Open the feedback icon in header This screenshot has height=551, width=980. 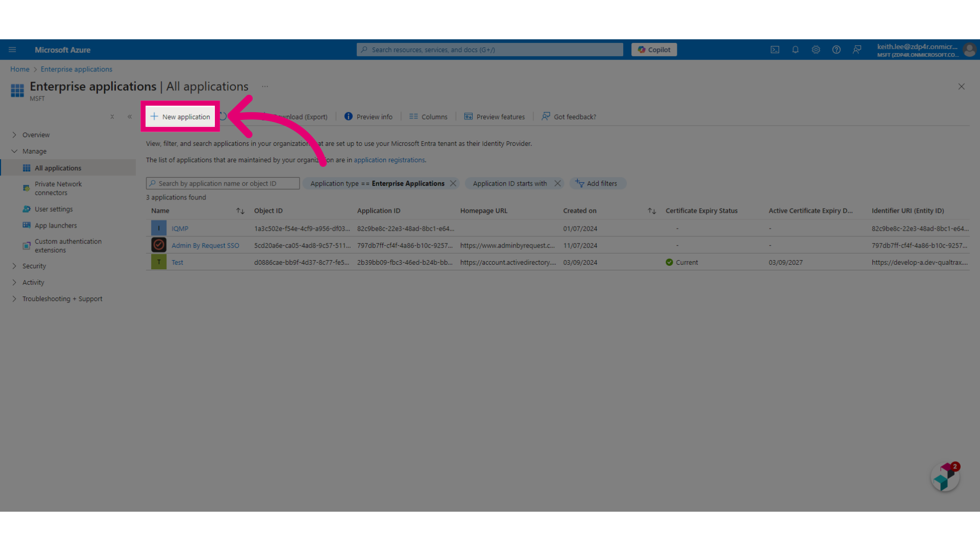857,49
